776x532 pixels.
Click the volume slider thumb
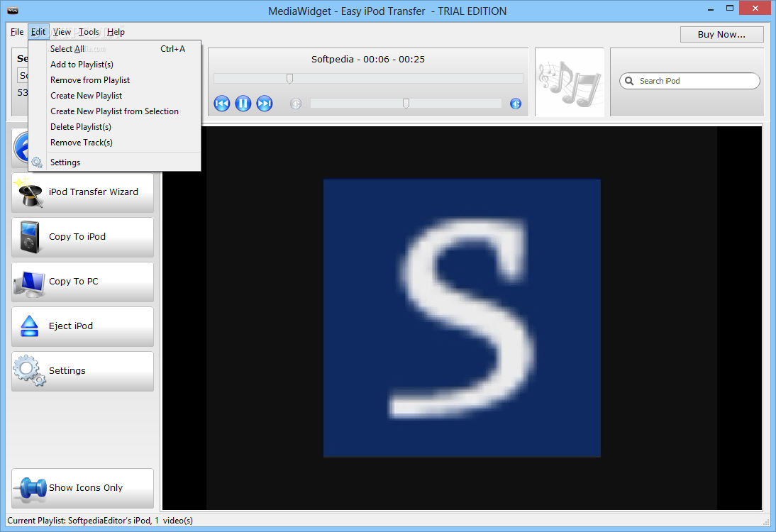click(406, 103)
